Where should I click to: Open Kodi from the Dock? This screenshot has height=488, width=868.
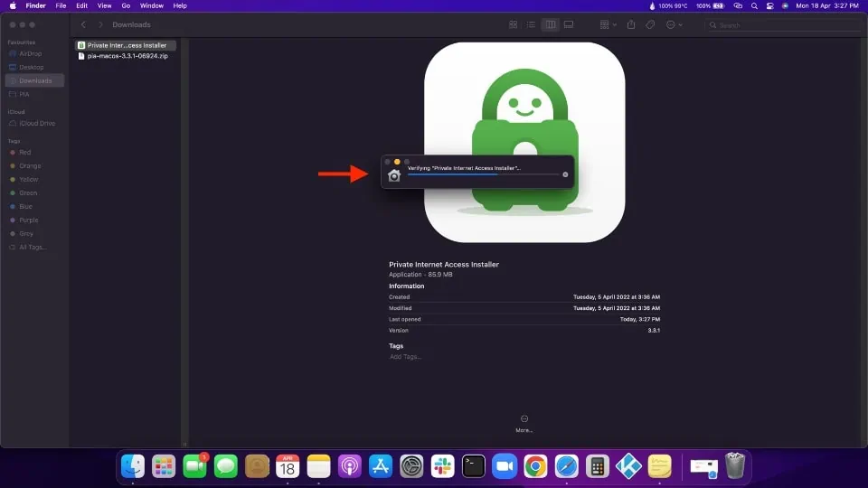point(629,466)
